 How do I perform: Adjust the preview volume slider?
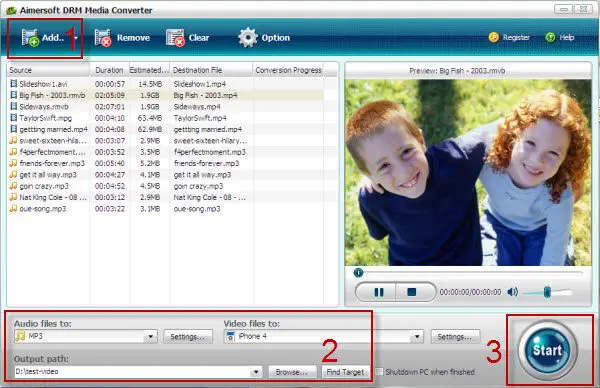point(547,292)
